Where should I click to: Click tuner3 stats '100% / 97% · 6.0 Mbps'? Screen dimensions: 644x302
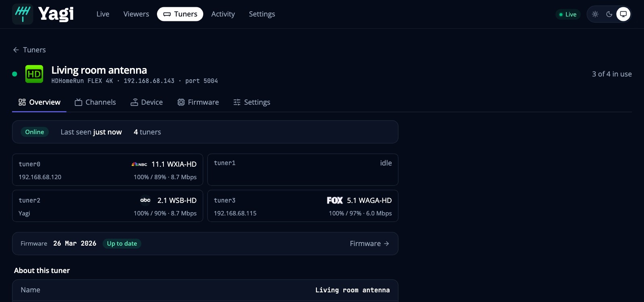point(360,213)
